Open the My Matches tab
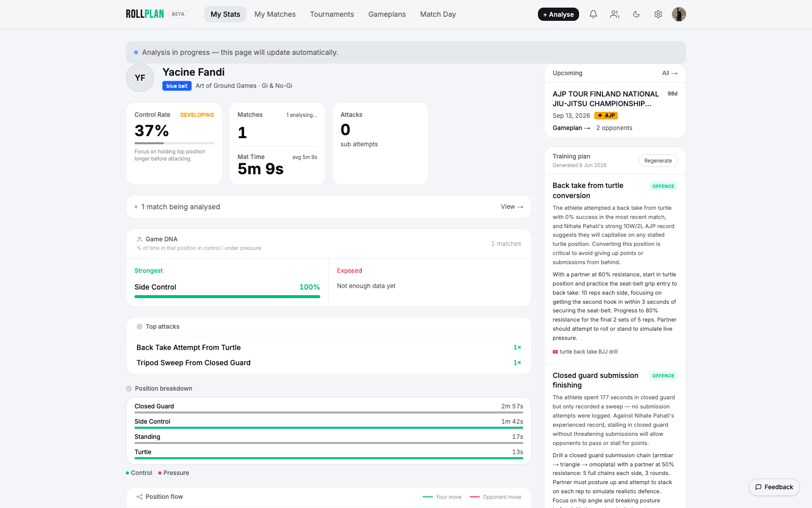 275,14
